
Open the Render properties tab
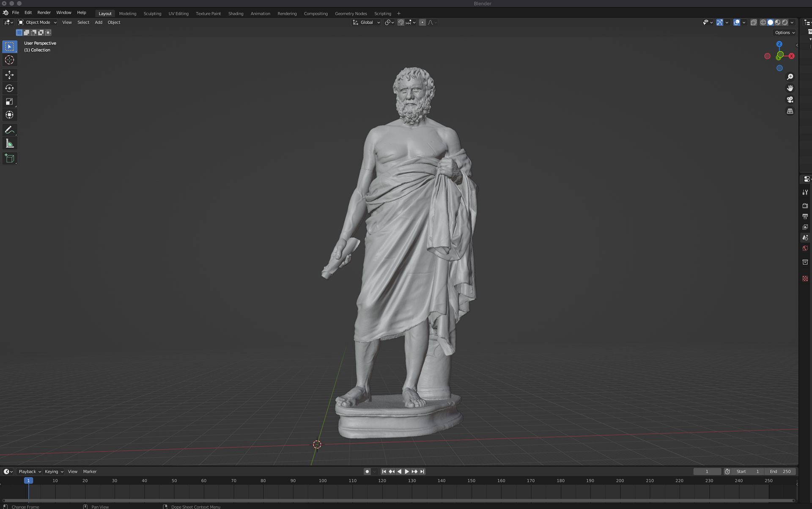tap(805, 206)
